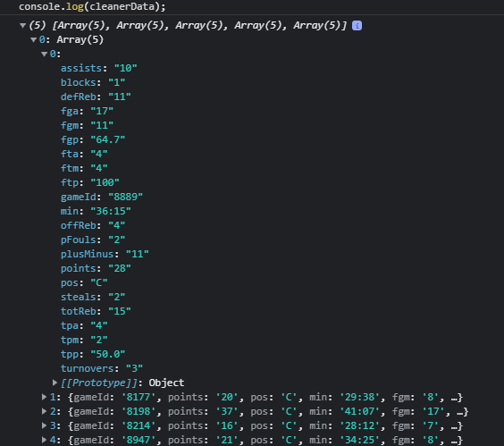Click the fgp: "64.7" property
The image size is (504, 446).
[x=93, y=139]
